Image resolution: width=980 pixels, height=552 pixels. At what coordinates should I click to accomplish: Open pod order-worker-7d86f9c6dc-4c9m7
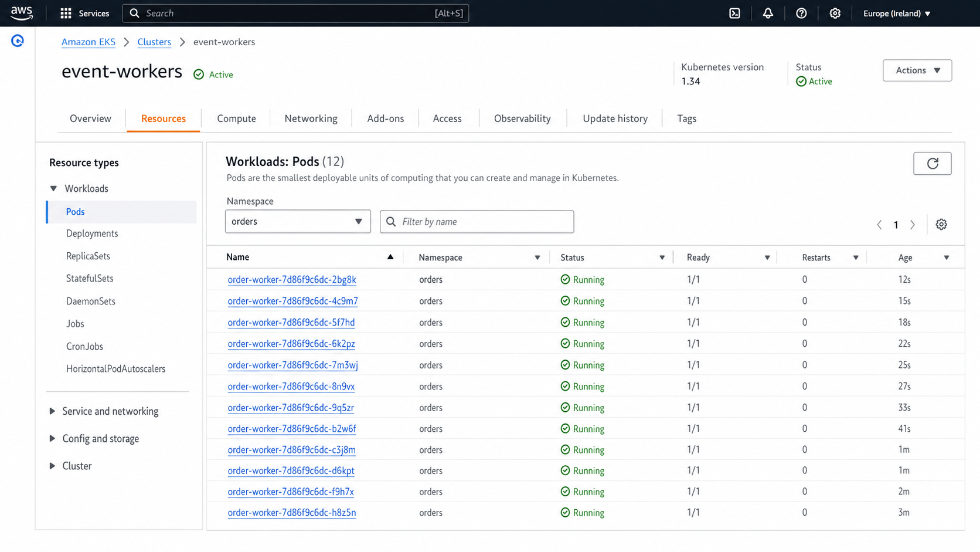(x=292, y=301)
